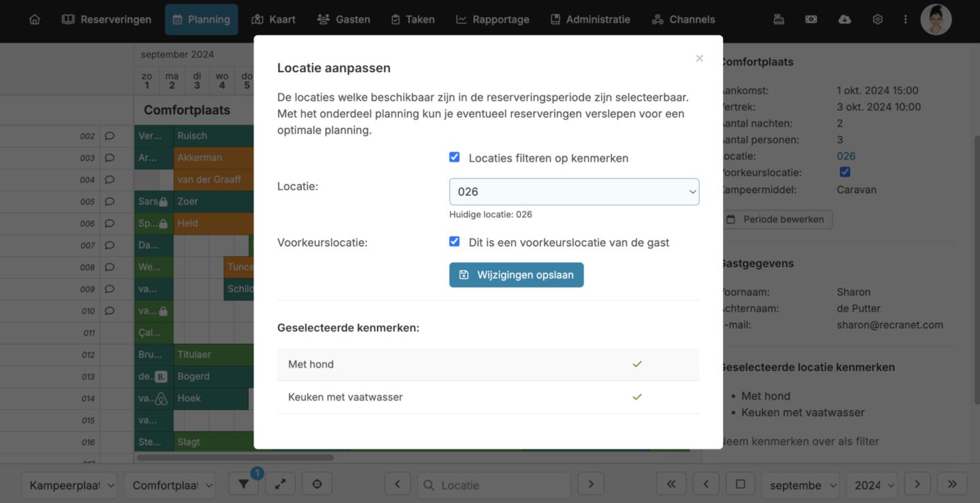This screenshot has height=503, width=980.
Task: Click the Locatie search input field
Action: pyautogui.click(x=500, y=485)
